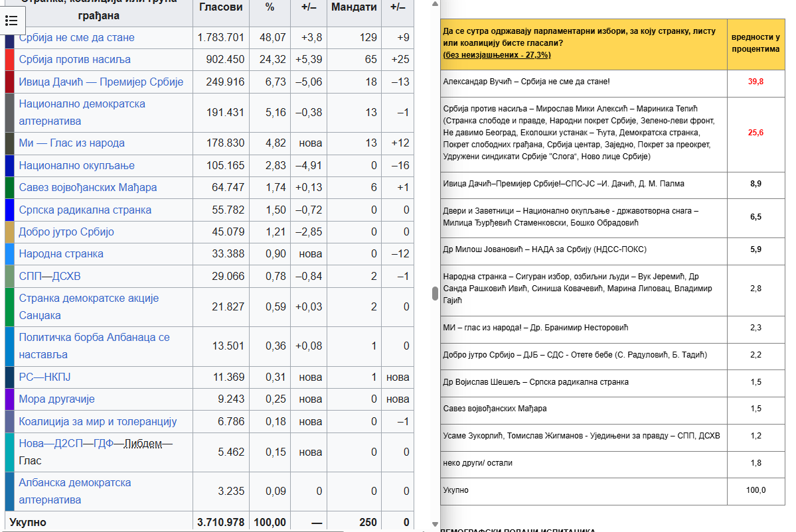
Task: Click the 'вредности у процентима' header
Action: (x=756, y=43)
